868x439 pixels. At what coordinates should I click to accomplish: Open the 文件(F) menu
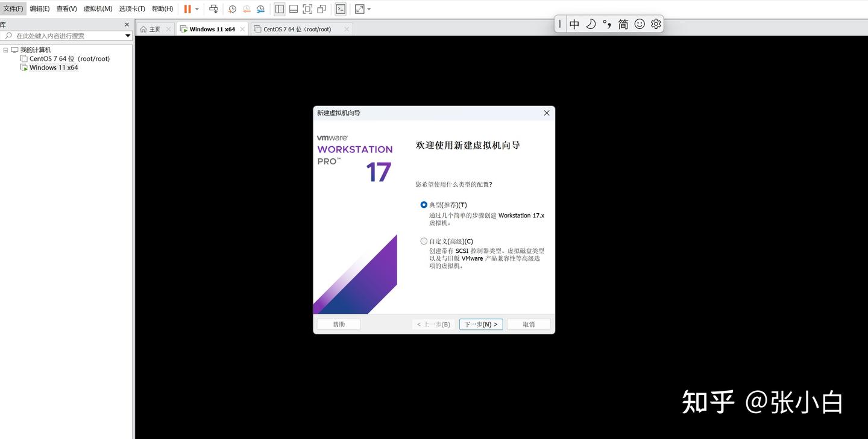tap(13, 9)
